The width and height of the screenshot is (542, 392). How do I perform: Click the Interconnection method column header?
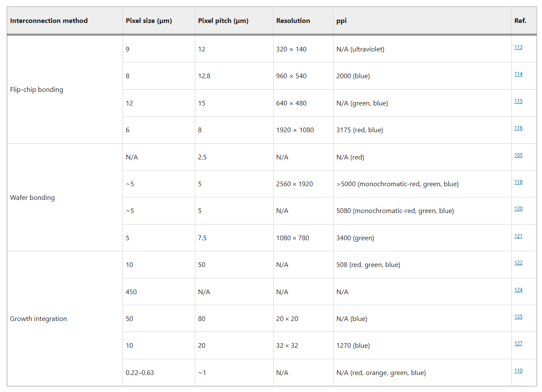coord(49,21)
